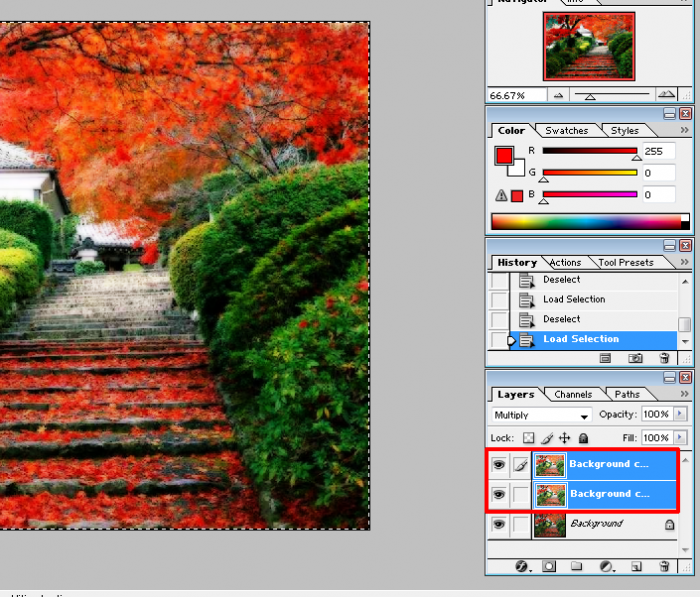The height and width of the screenshot is (597, 700).
Task: Click the G value input field
Action: click(x=658, y=173)
